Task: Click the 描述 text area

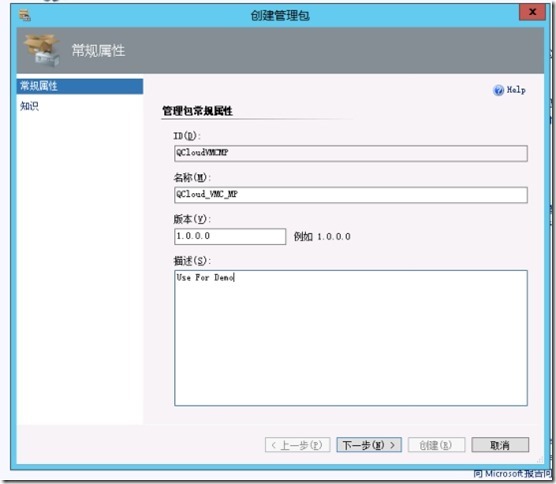Action: coord(351,338)
